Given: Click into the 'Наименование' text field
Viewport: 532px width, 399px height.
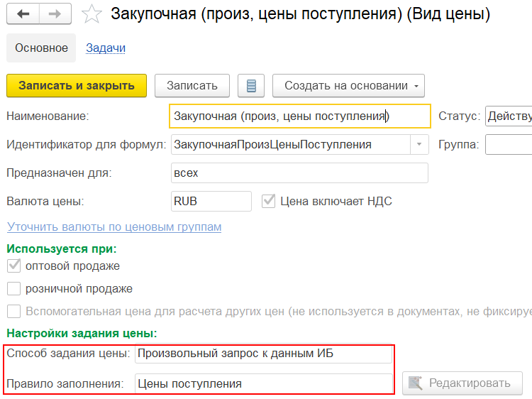Looking at the screenshot, I should 299,116.
